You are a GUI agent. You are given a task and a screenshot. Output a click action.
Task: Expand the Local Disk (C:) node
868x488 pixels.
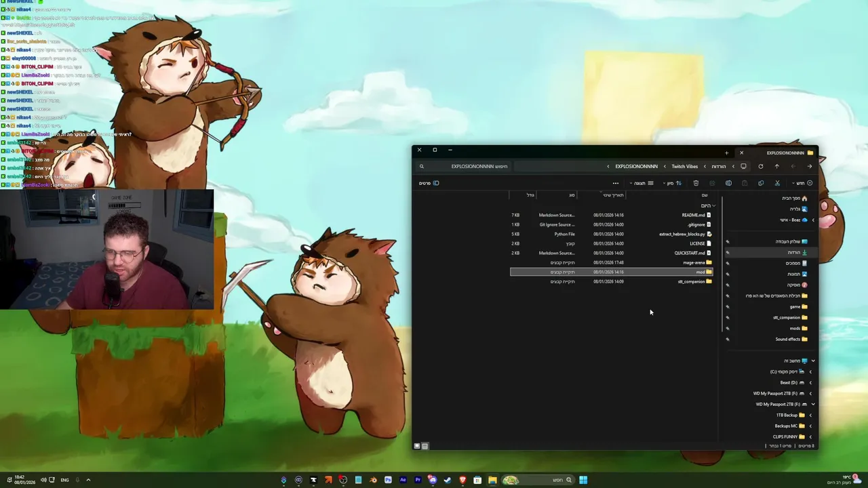click(x=810, y=371)
